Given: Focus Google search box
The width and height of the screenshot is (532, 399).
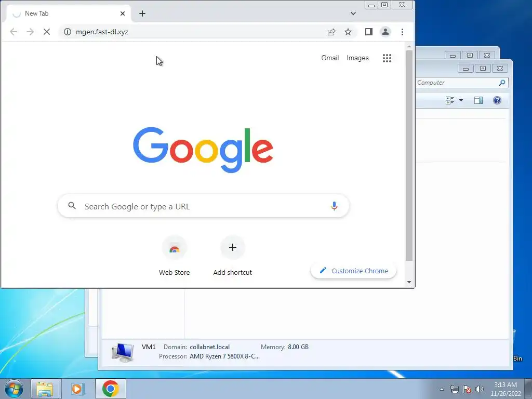Looking at the screenshot, I should click(204, 206).
